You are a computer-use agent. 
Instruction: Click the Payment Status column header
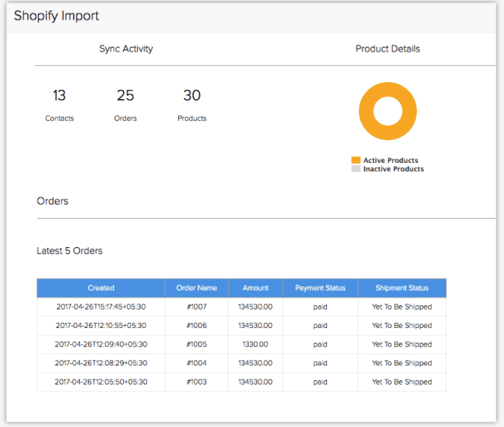320,287
